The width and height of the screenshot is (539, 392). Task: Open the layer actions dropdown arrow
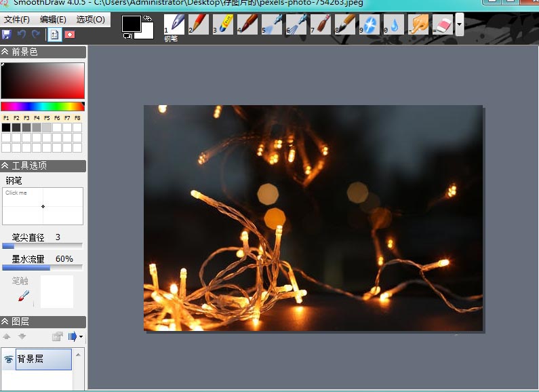click(81, 336)
